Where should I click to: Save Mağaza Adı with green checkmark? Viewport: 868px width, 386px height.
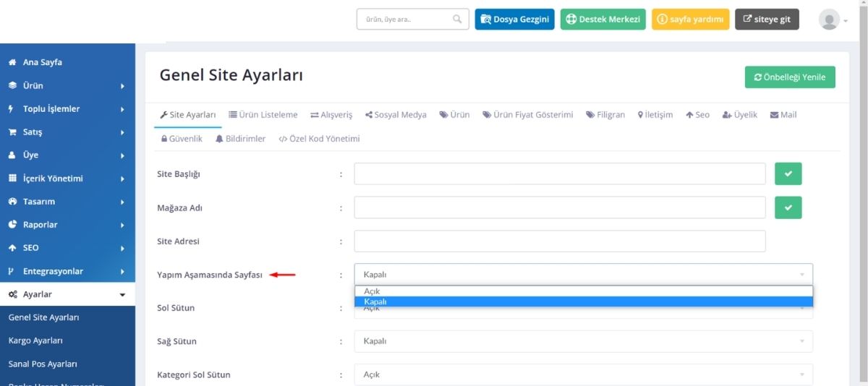tap(788, 207)
